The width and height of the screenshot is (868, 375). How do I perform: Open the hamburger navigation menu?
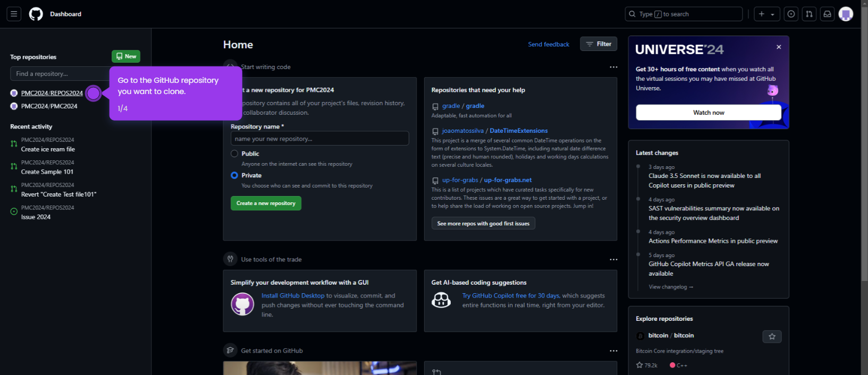click(x=14, y=14)
